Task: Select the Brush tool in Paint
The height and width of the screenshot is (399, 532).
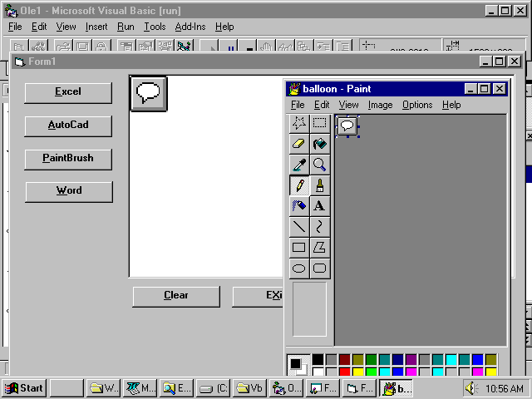Action: coord(319,185)
